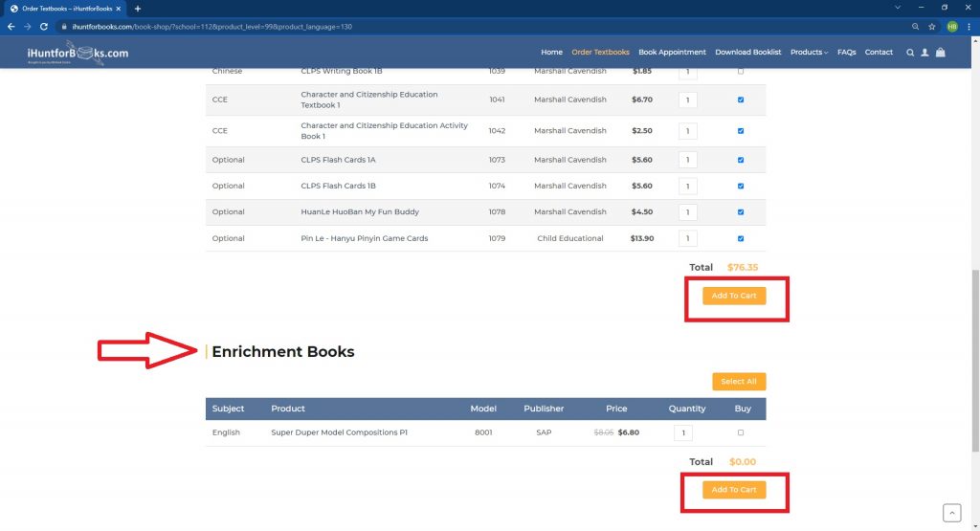Open a new browser tab
This screenshot has width=980, height=531.
click(138, 9)
